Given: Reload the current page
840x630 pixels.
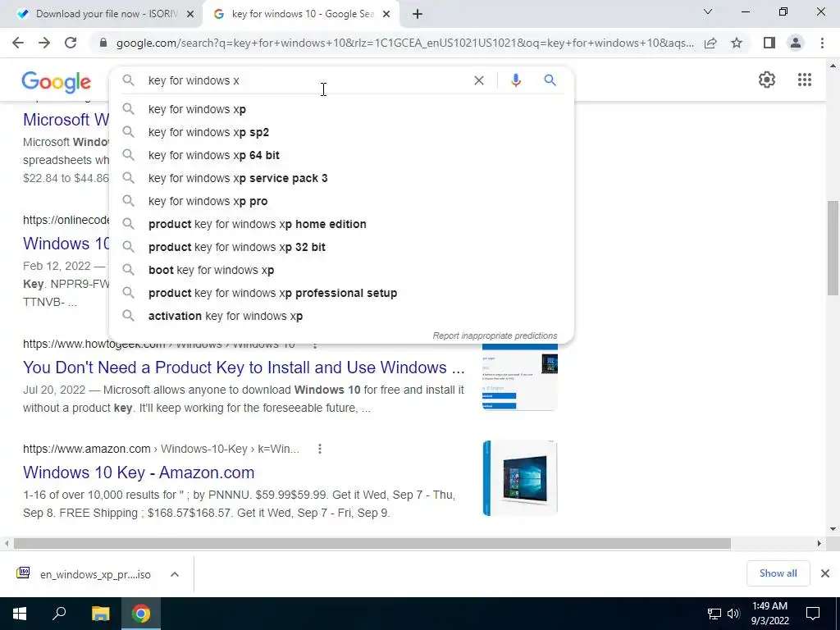Looking at the screenshot, I should (71, 43).
